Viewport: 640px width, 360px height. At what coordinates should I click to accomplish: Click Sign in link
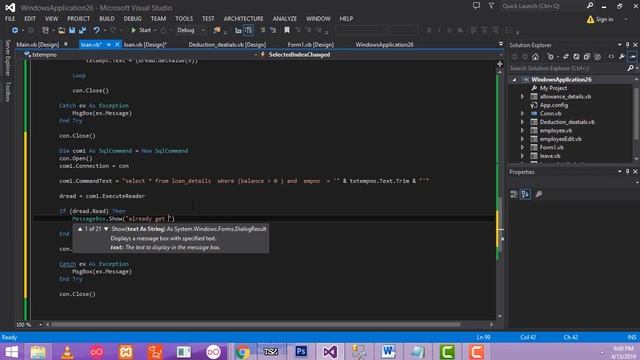point(604,19)
